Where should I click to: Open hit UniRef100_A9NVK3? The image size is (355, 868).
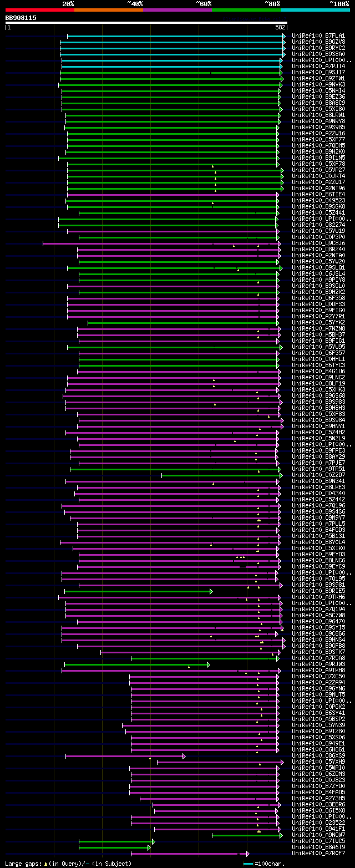[x=318, y=85]
